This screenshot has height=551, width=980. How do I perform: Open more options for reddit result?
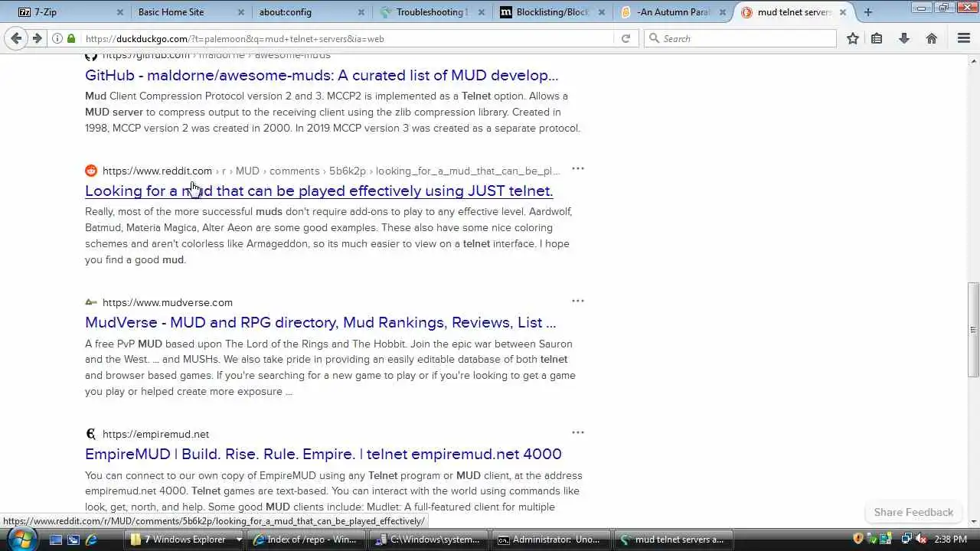point(578,169)
